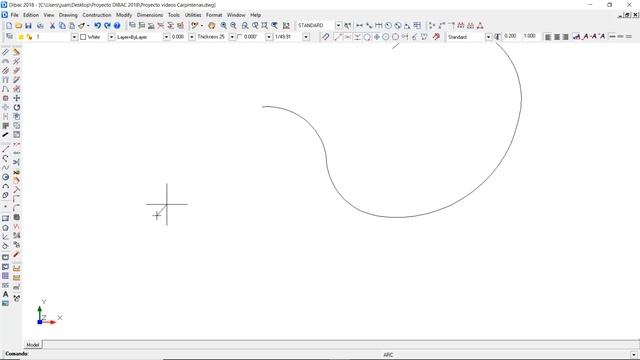Open the Window menu

click(x=236, y=15)
